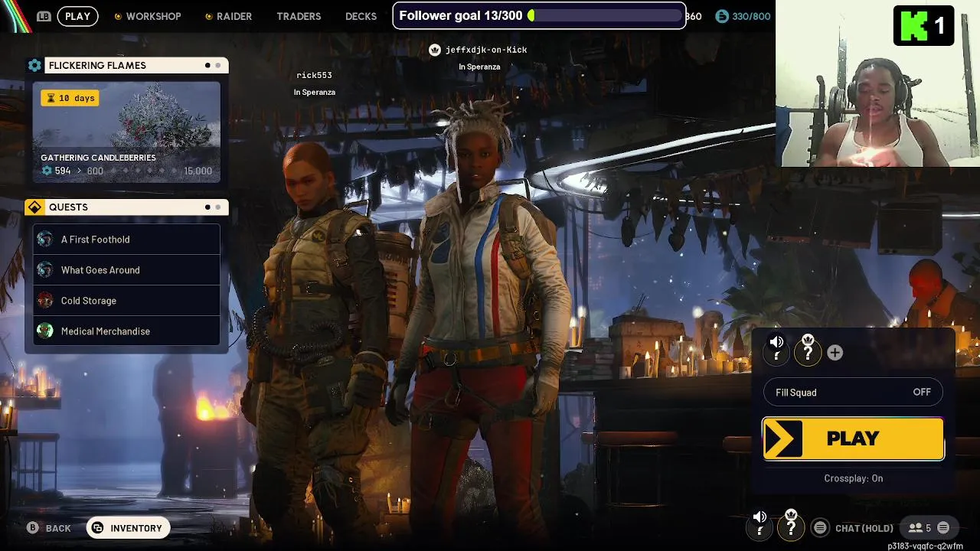The image size is (980, 551).
Task: Click the crown icon beside jeffxdjk-on-Kick
Action: [x=435, y=50]
